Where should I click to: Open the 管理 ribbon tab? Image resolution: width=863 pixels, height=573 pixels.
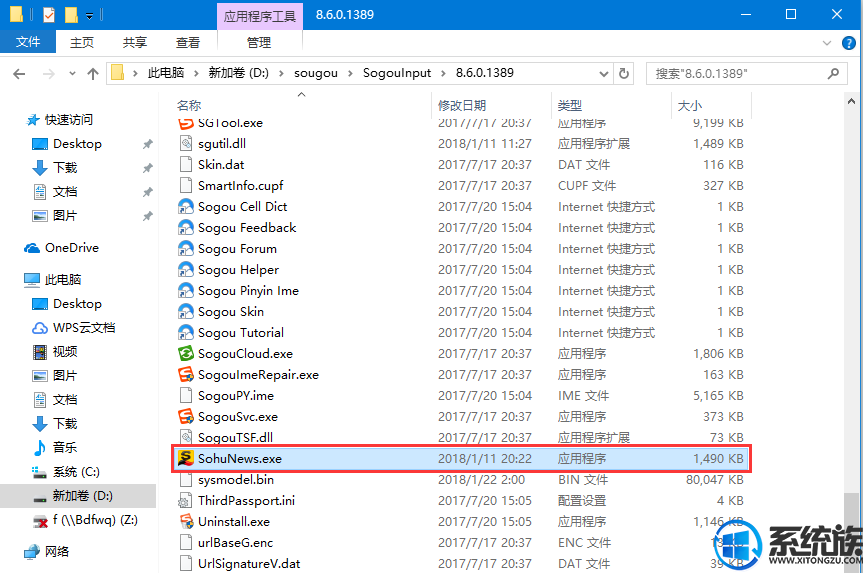click(x=259, y=42)
